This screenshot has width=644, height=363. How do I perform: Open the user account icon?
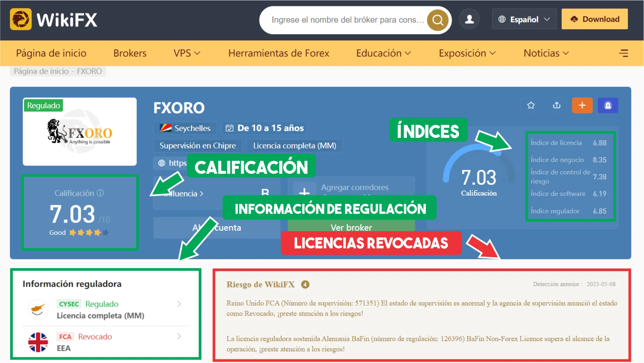[469, 19]
